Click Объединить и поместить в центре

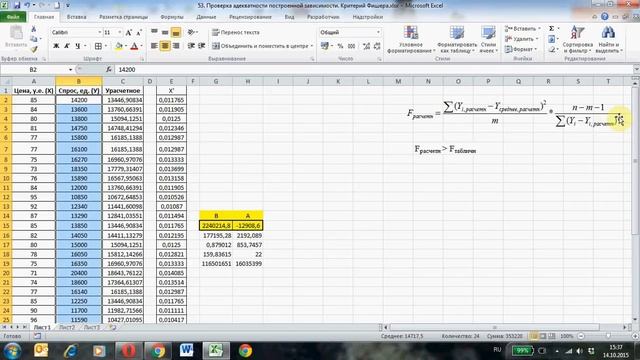point(262,46)
